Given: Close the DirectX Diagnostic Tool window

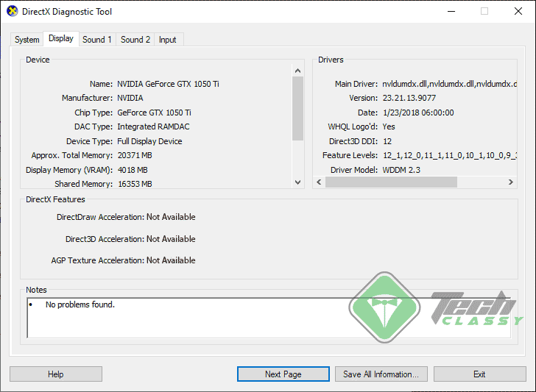Looking at the screenshot, I should pos(518,11).
